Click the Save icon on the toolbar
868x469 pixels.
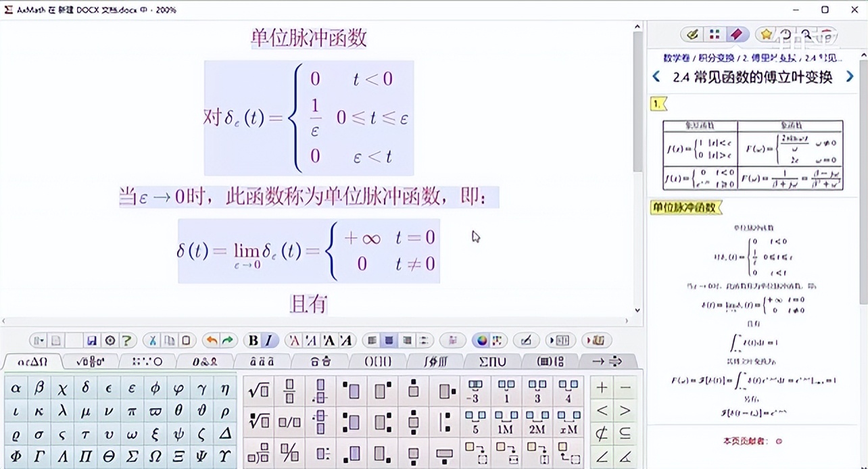point(91,341)
